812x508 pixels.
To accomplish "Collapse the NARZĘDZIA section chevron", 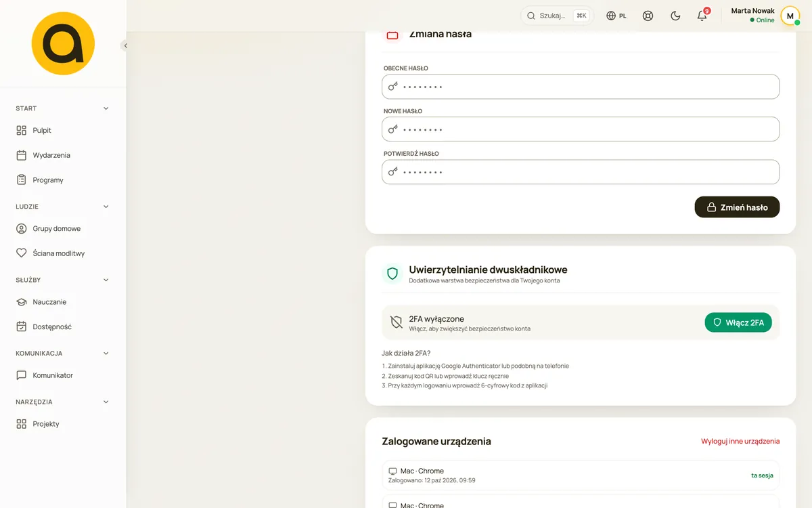I will (106, 402).
